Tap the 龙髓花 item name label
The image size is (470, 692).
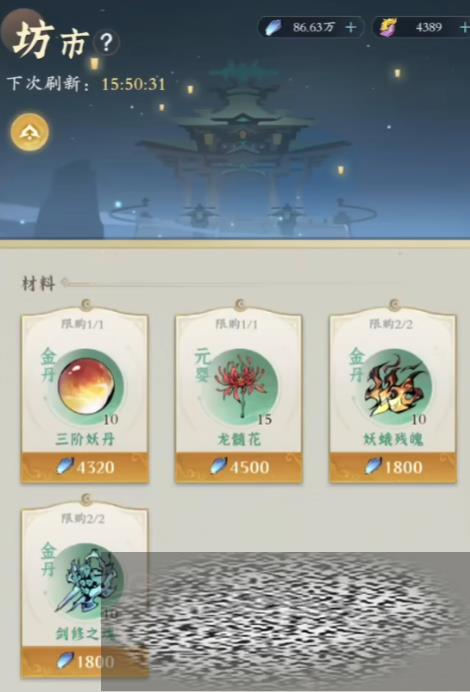pos(239,439)
